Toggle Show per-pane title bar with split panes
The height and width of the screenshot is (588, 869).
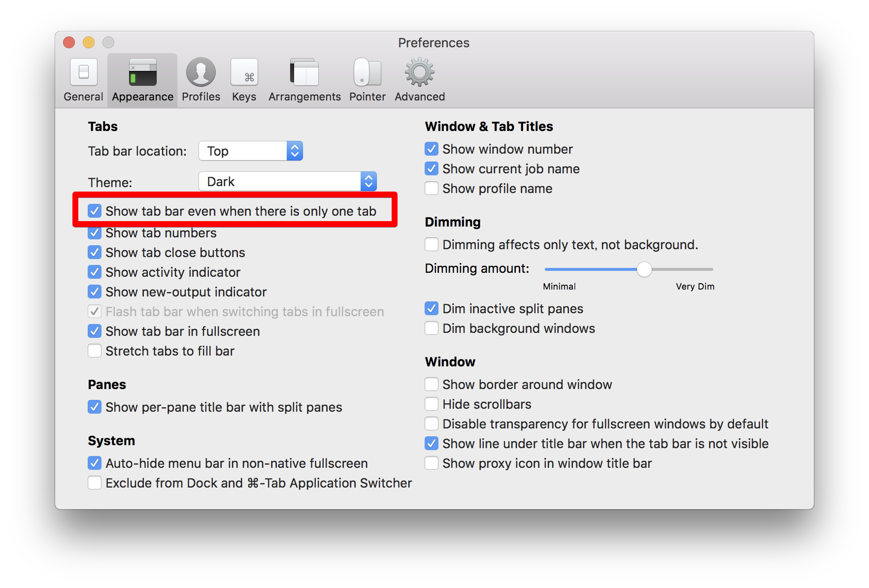coord(95,407)
